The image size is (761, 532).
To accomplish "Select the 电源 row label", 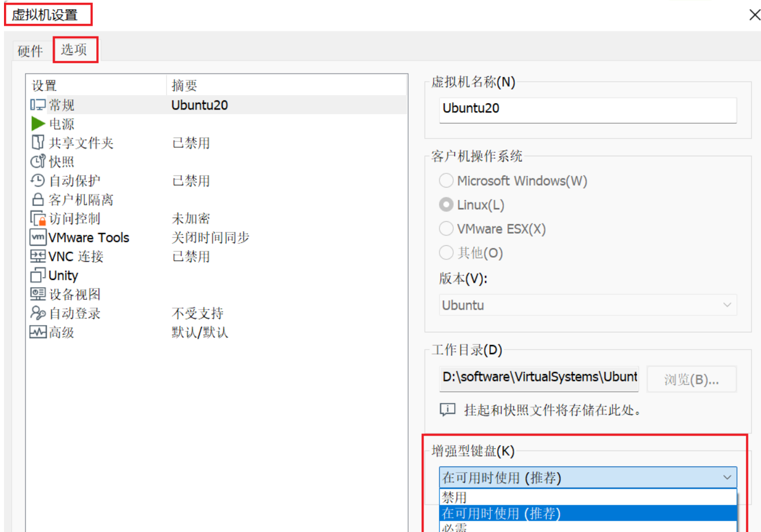I will (x=62, y=124).
